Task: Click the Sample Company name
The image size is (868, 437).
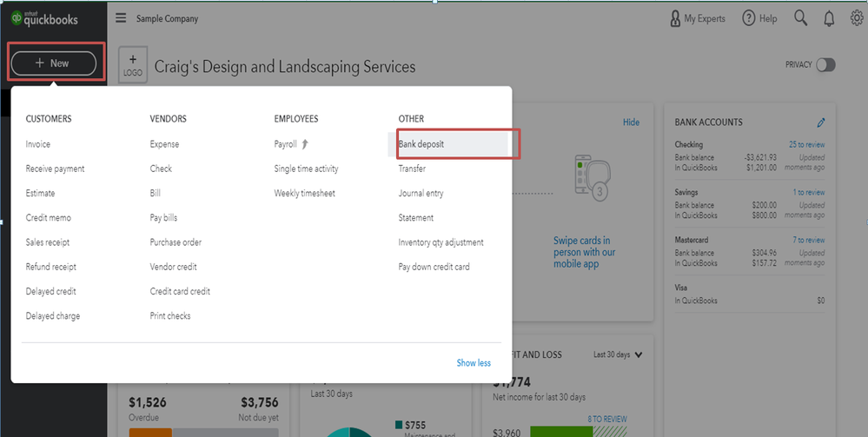Action: click(167, 19)
